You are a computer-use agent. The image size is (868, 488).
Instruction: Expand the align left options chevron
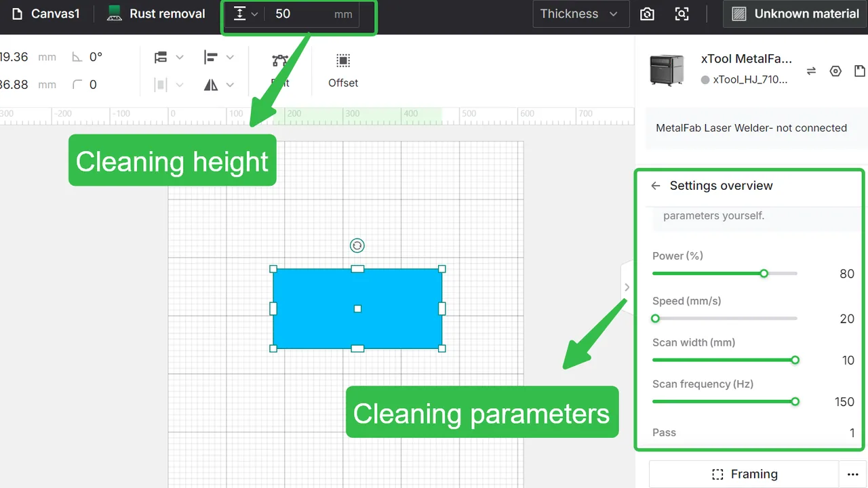(x=230, y=58)
